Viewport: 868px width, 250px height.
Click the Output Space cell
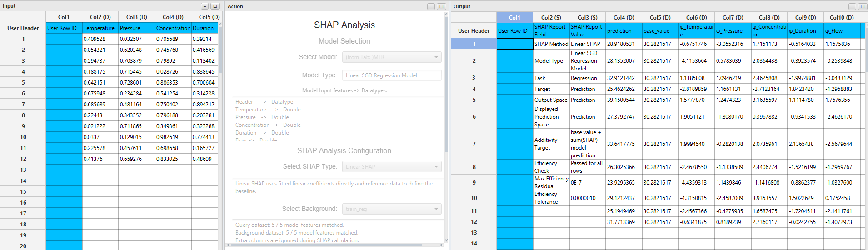coord(551,100)
